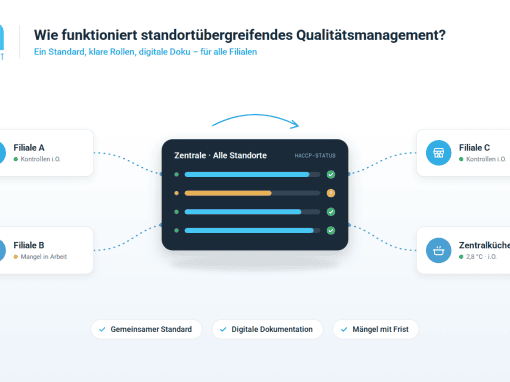Click the first blue progress bar in Zentrale panel
Image resolution: width=510 pixels, height=382 pixels.
point(247,174)
